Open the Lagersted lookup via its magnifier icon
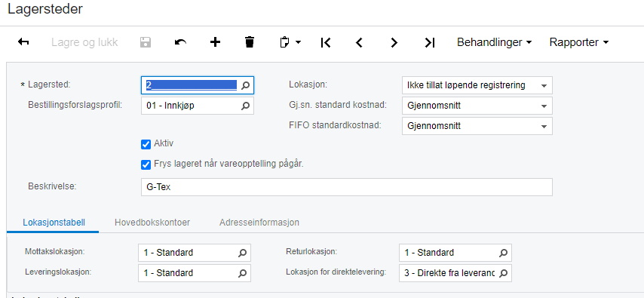Screen dimensions: 644x298 click(245, 85)
